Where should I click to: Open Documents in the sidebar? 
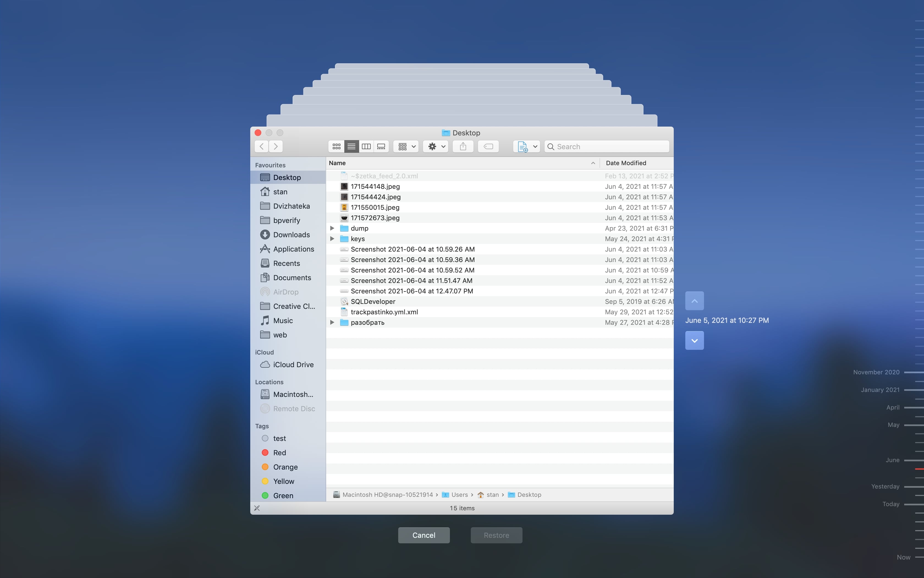tap(288, 277)
